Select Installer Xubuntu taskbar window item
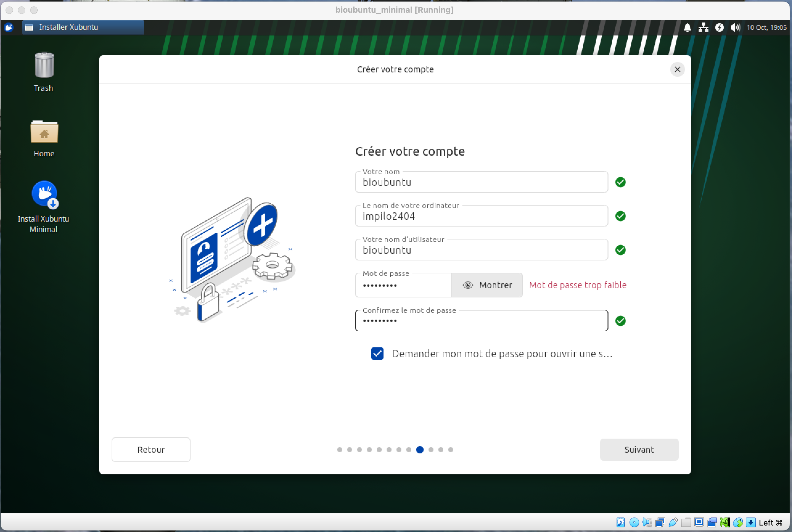 tap(83, 27)
